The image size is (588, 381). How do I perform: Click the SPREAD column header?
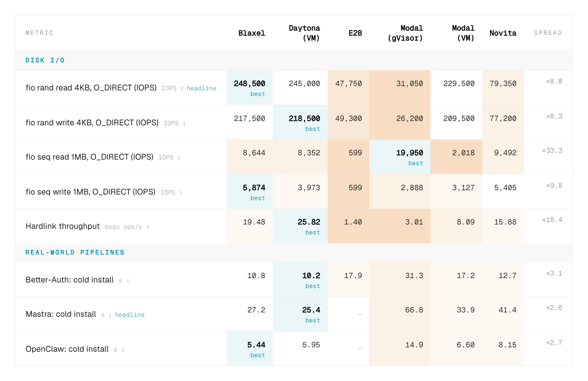[x=548, y=33]
